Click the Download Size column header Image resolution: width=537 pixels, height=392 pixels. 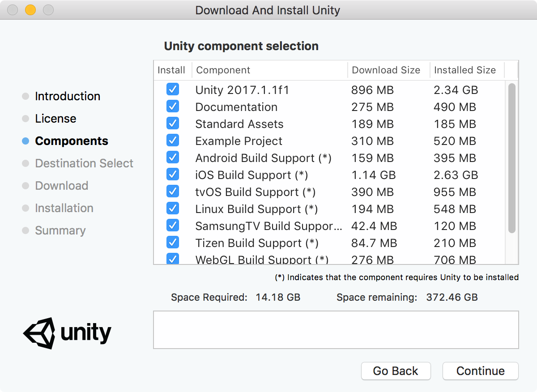tap(389, 70)
